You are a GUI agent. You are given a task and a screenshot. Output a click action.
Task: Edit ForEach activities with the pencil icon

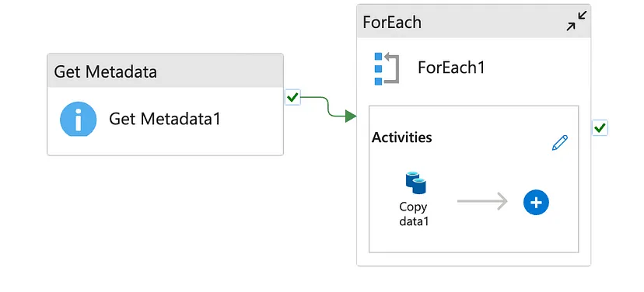tap(560, 143)
